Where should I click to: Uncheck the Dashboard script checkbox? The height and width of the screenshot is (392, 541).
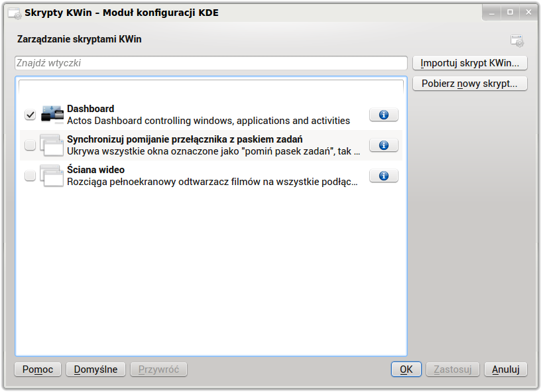pyautogui.click(x=30, y=115)
